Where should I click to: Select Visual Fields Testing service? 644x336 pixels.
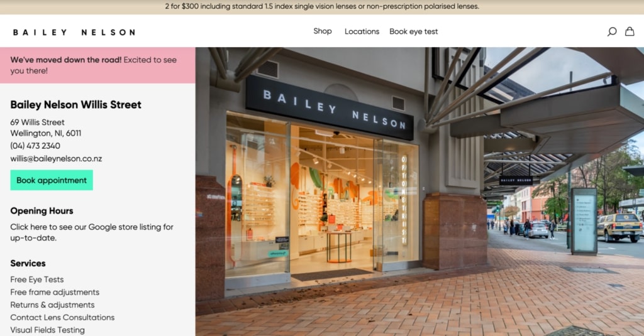coord(48,330)
